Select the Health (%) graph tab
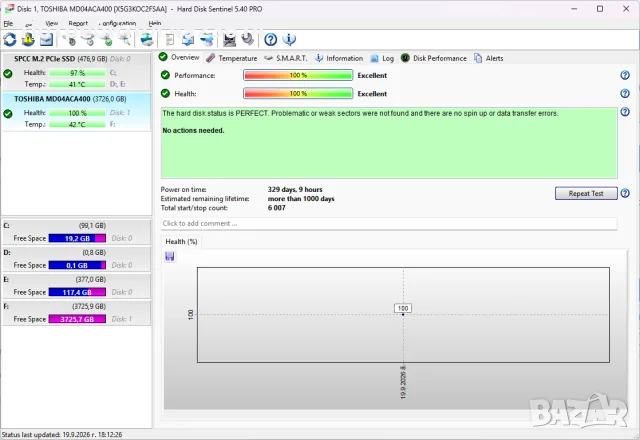640x440 pixels. tap(181, 242)
